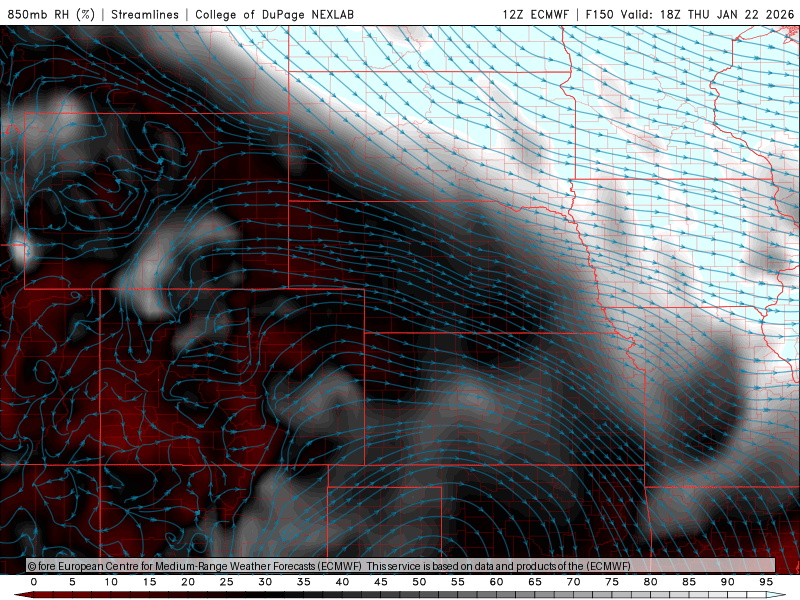Click the "20" value on the RH scale

coord(188,582)
